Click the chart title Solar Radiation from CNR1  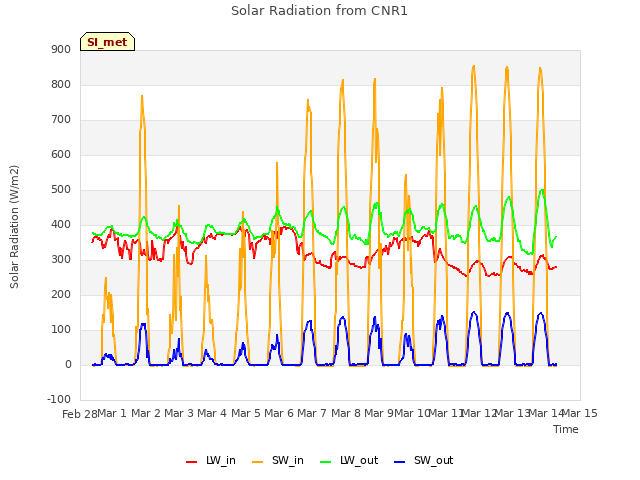pos(319,11)
